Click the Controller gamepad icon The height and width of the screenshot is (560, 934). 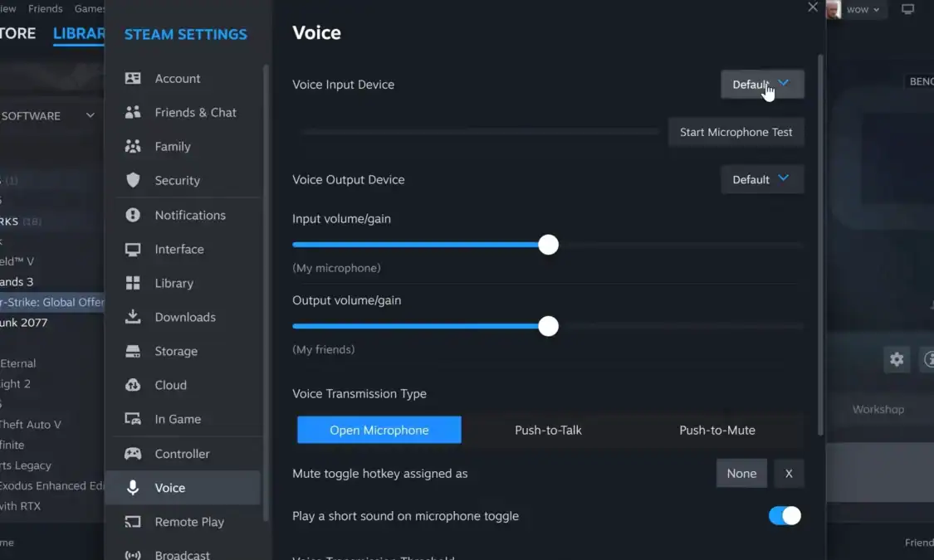pos(133,454)
